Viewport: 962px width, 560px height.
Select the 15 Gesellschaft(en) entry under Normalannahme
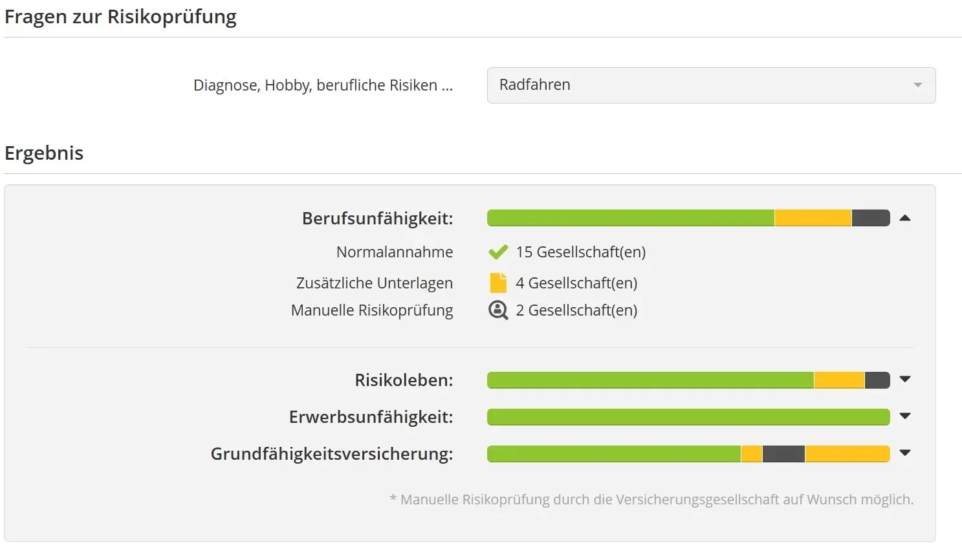[580, 252]
